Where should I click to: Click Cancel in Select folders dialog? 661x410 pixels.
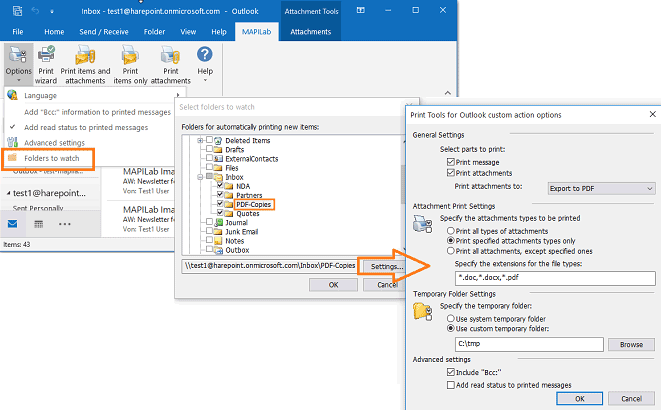click(386, 284)
